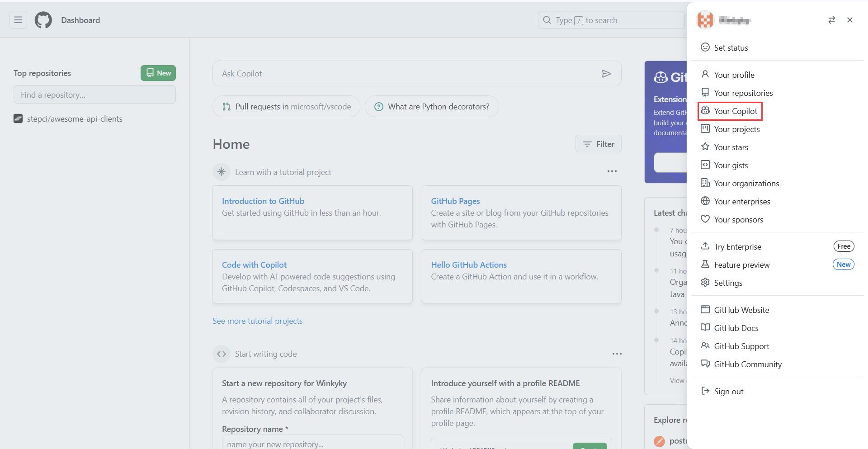The width and height of the screenshot is (868, 449).
Task: Click the globe icon for Your enterprises
Action: click(705, 201)
